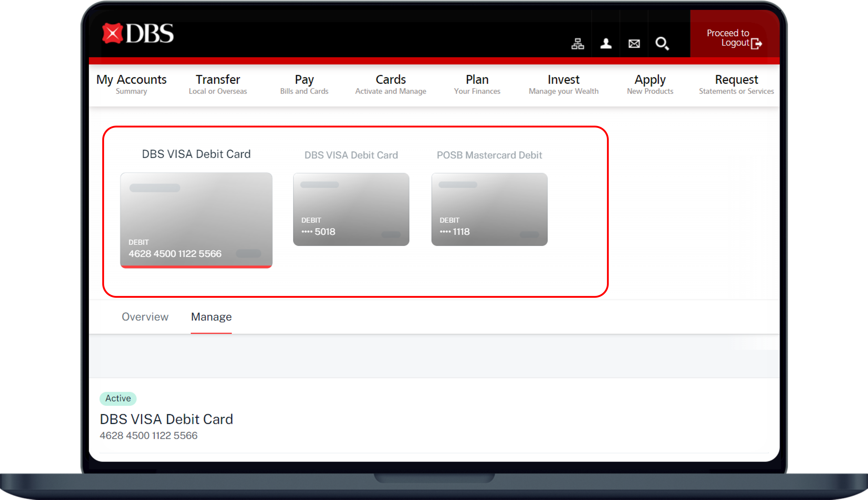Open Invest Manage your Wealth menu
Screen dimensions: 868x500
point(564,84)
